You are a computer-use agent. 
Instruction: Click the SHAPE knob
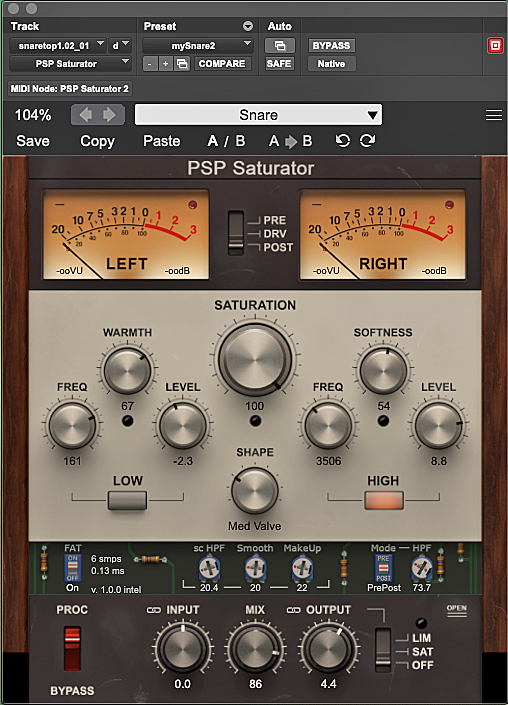tap(255, 491)
